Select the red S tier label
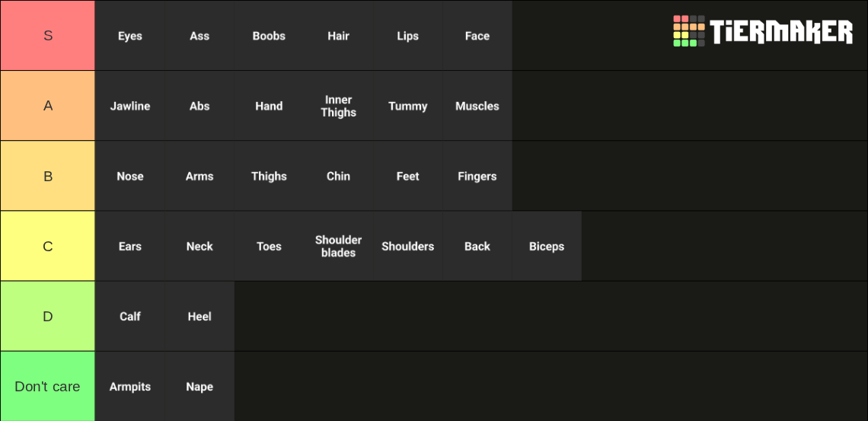Screen dimensions: 868x421 [48, 36]
